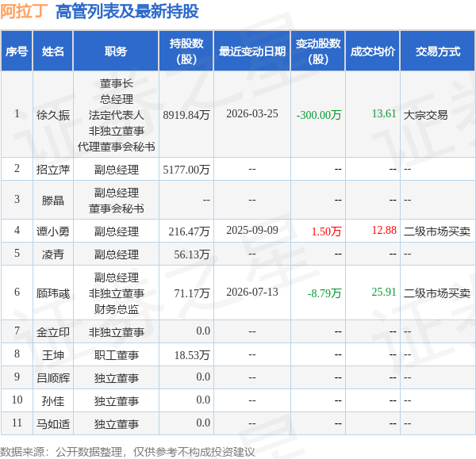476x459 pixels.
Task: Click the name 顾玮彧
Action: click(53, 293)
